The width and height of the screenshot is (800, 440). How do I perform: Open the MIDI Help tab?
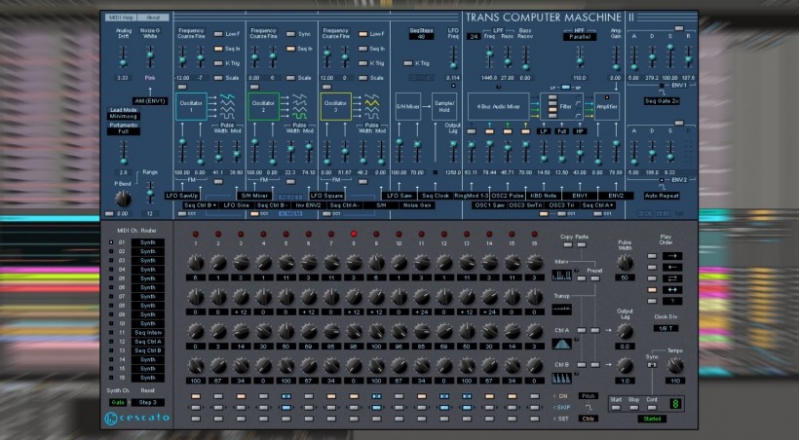tap(121, 17)
